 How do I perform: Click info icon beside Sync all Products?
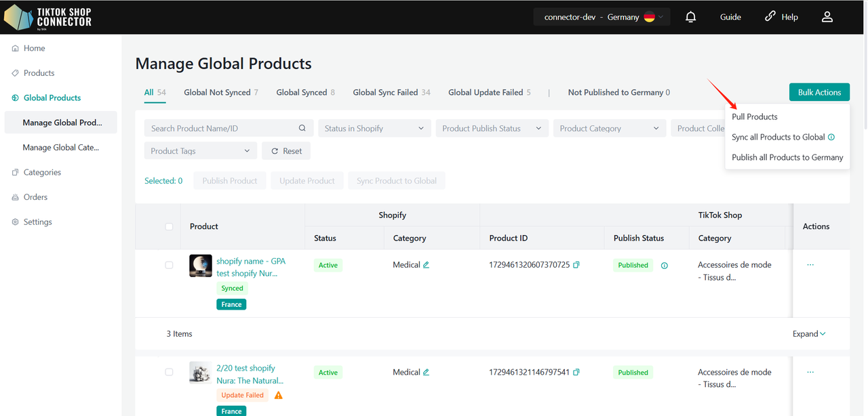[831, 137]
